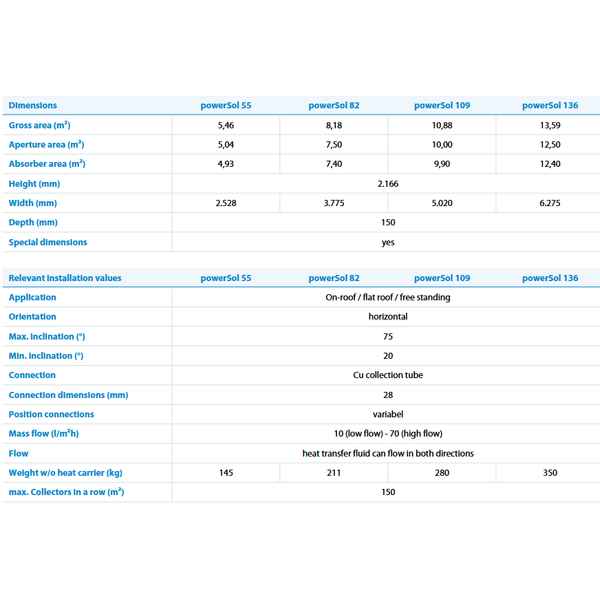Click 'powerSol 136' header in installation values table
Image resolution: width=600 pixels, height=600 pixels.
tap(550, 278)
